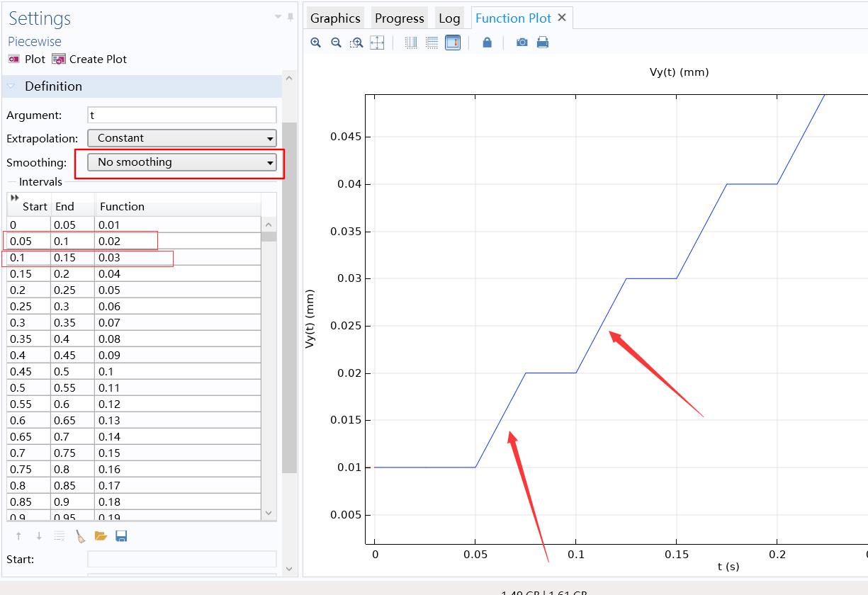Open the Log tab
The width and height of the screenshot is (868, 595).
[x=449, y=18]
